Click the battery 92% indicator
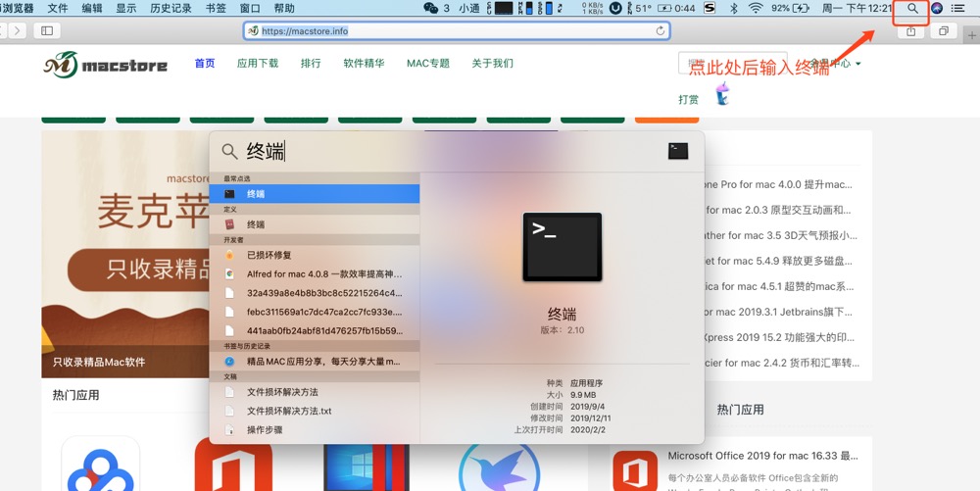 (x=790, y=9)
